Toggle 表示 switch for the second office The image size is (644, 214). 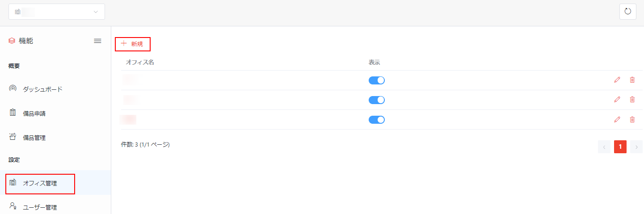coord(377,100)
